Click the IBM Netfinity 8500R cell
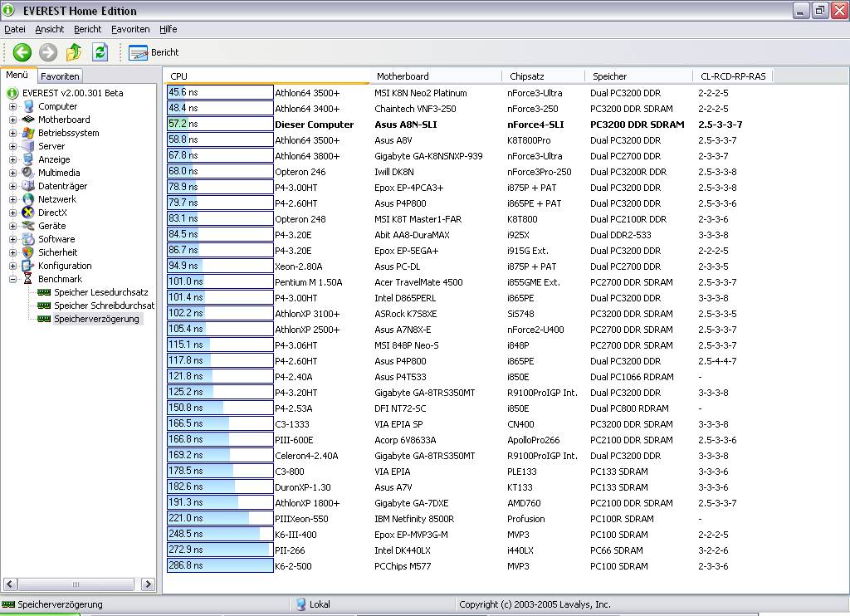The image size is (850, 616). 414,518
